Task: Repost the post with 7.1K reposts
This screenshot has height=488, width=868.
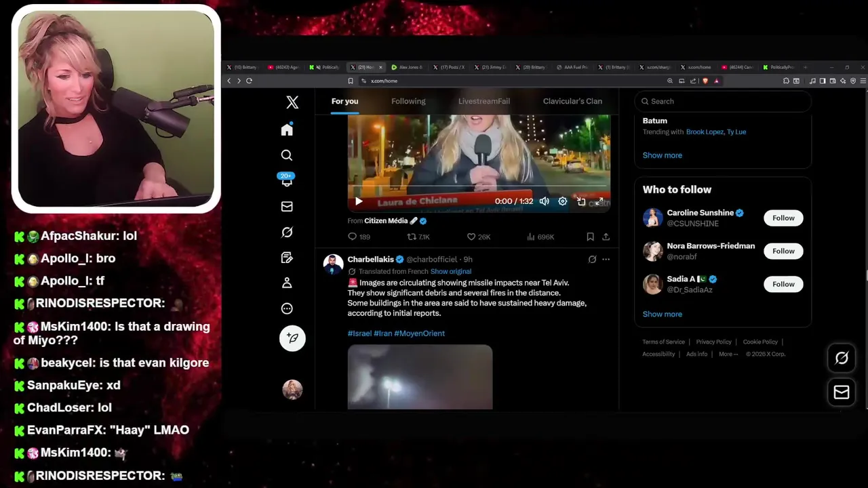Action: [x=418, y=237]
